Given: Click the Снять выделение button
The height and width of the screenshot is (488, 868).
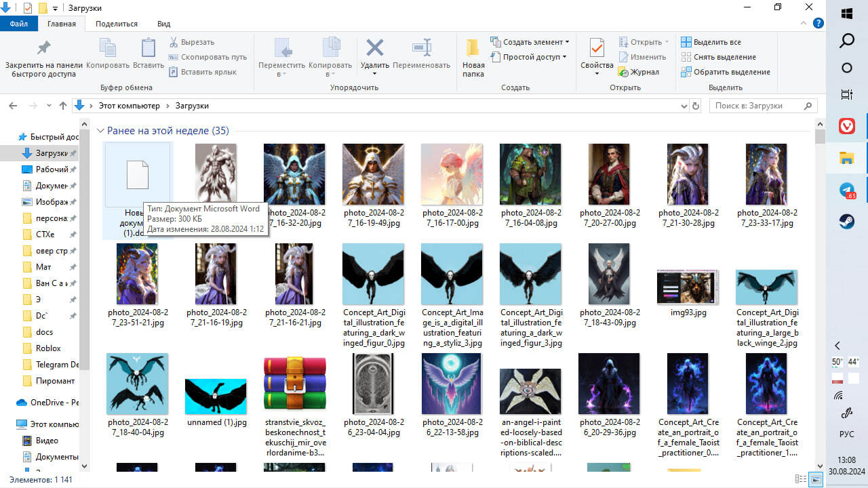Looking at the screenshot, I should pos(724,57).
